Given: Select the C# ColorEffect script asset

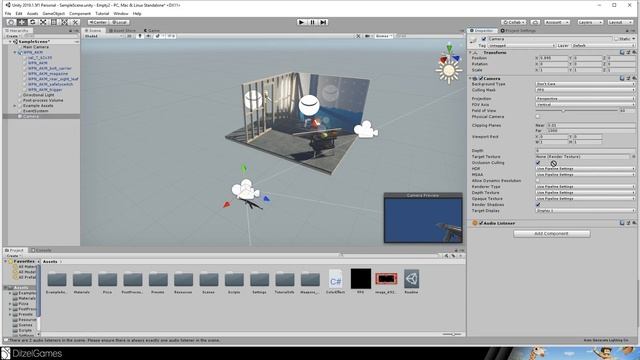Looking at the screenshot, I should pyautogui.click(x=336, y=281).
